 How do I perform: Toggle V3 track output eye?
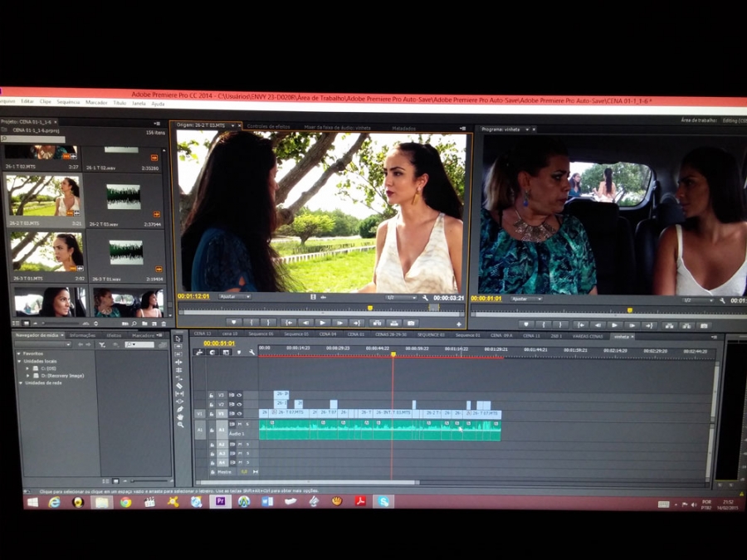click(239, 395)
